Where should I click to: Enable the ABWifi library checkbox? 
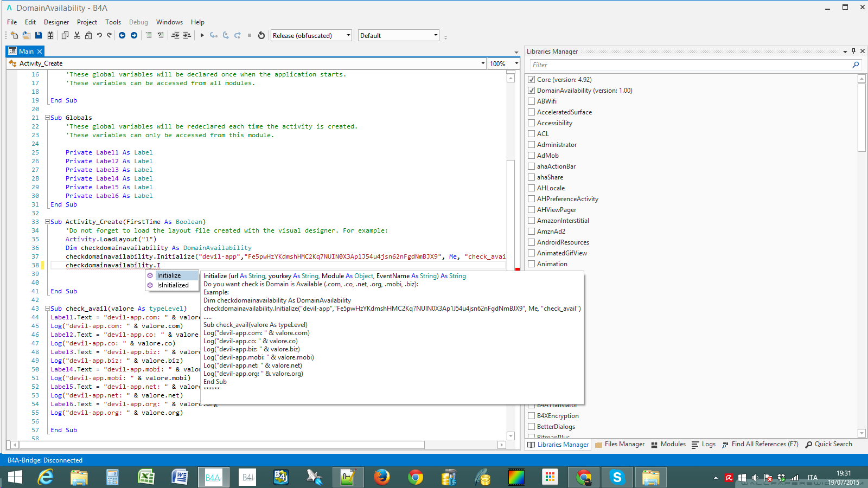pos(532,101)
